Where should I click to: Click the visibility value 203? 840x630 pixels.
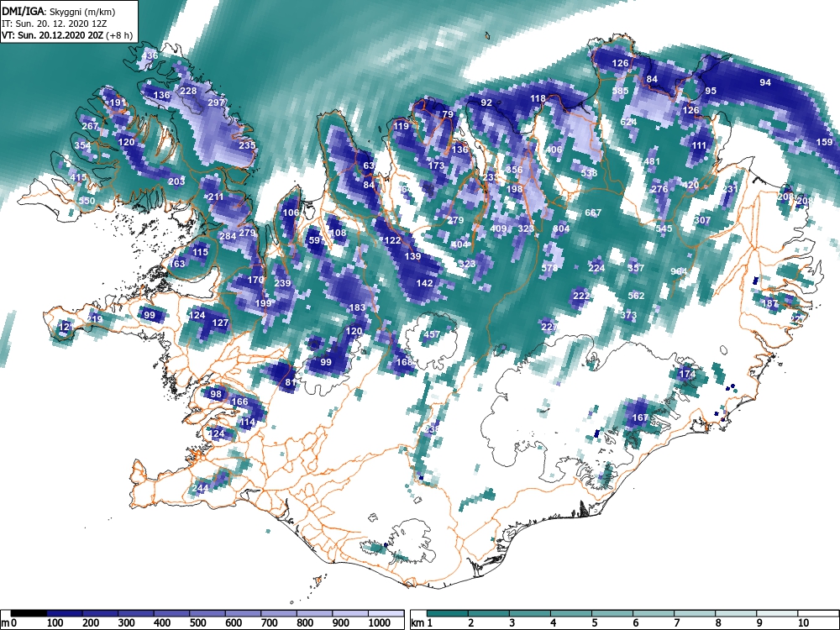click(x=176, y=181)
